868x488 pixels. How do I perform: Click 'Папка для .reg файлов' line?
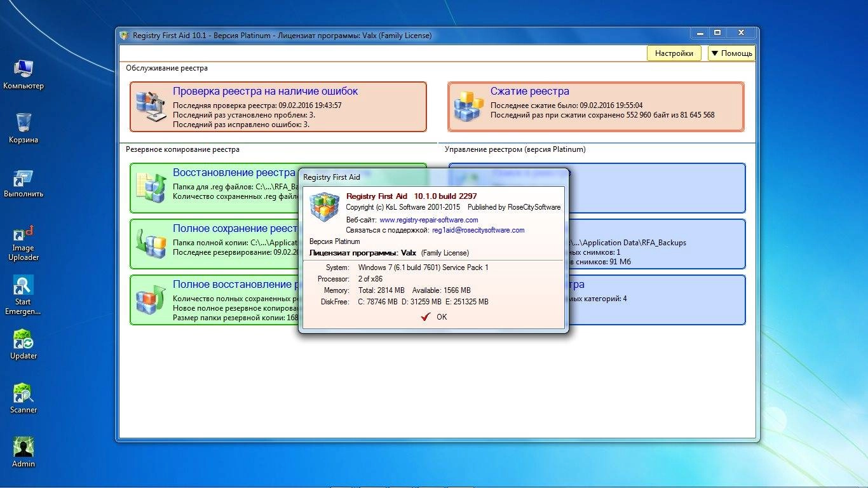point(235,187)
